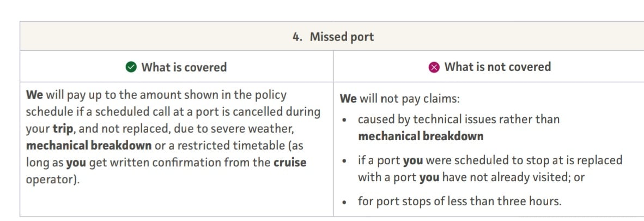Click the bullet before "caused by technical issues"
The height and width of the screenshot is (221, 644).
[345, 120]
